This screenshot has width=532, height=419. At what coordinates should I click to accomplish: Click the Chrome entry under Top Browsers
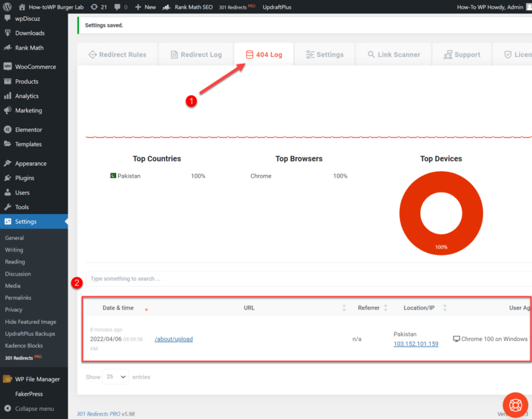tap(261, 176)
